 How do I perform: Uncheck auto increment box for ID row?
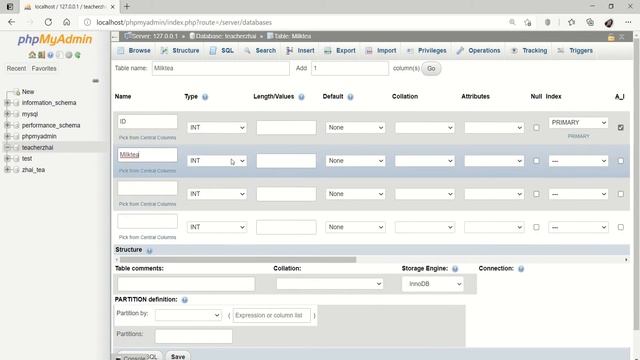(x=620, y=128)
